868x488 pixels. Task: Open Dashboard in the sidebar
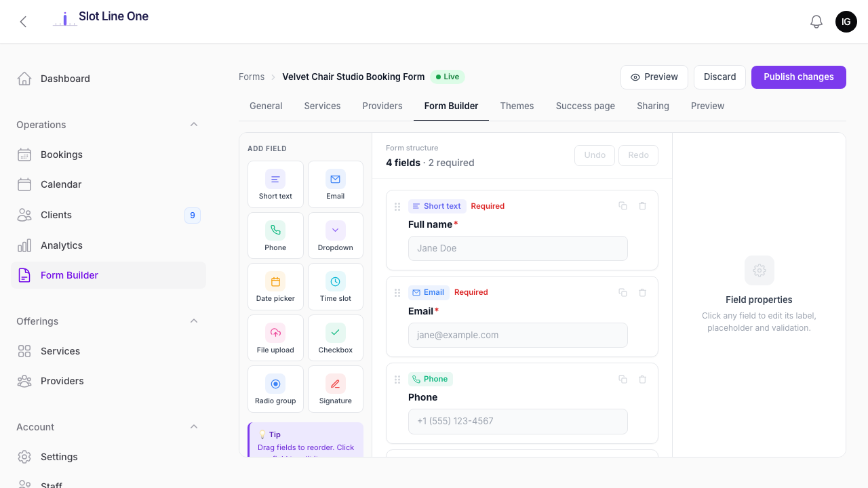[108, 79]
